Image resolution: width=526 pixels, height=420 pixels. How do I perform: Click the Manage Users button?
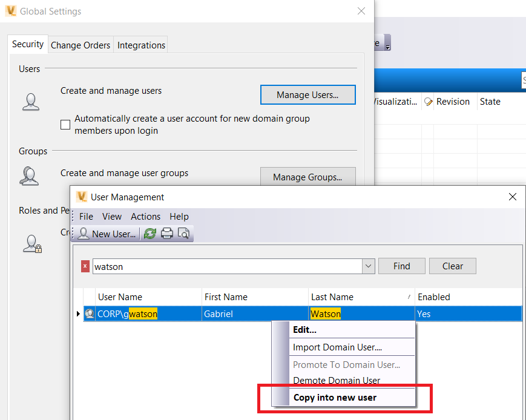tap(307, 94)
